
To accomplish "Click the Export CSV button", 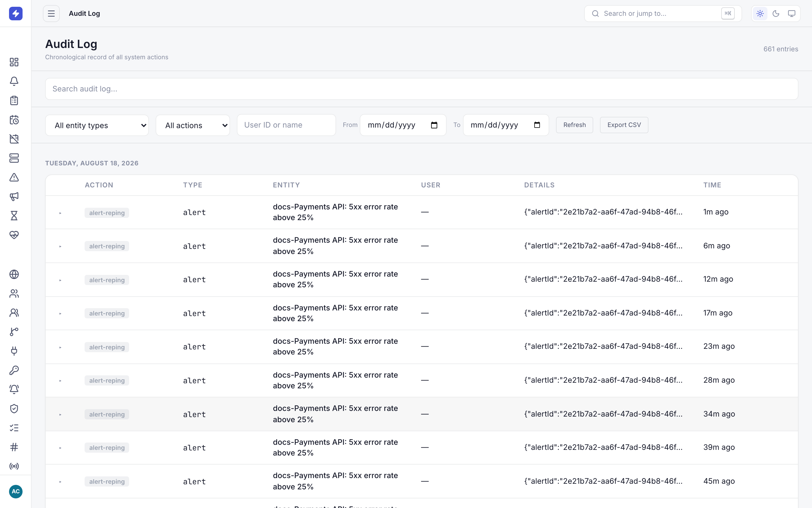I will point(624,125).
